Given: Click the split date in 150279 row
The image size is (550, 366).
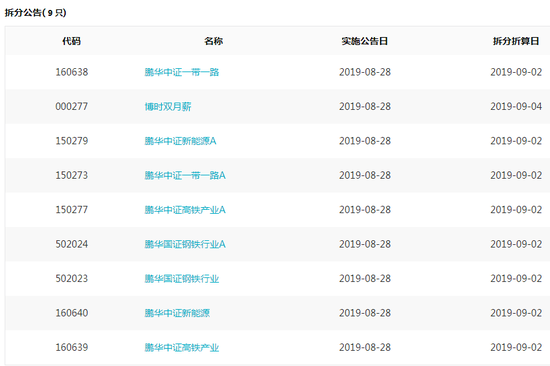Looking at the screenshot, I should [516, 141].
